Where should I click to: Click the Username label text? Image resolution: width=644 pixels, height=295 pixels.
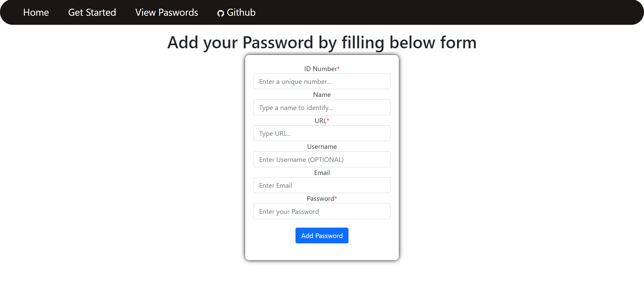click(x=322, y=146)
